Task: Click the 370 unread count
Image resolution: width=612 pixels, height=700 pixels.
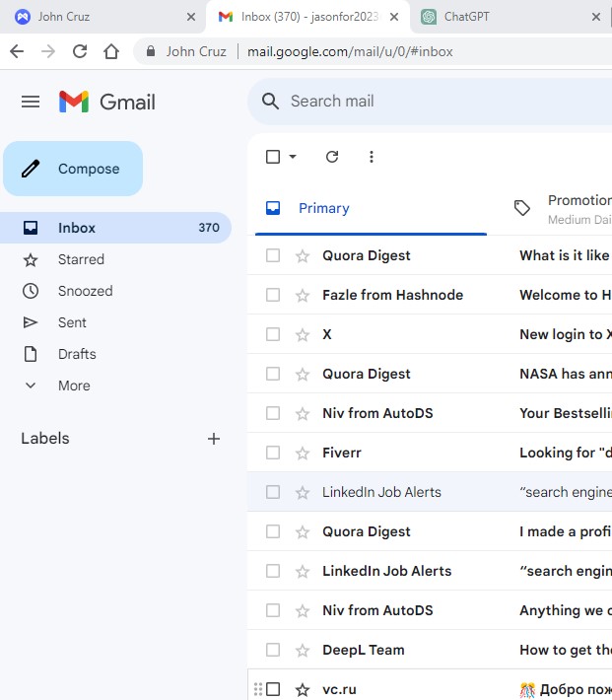Action: click(209, 228)
